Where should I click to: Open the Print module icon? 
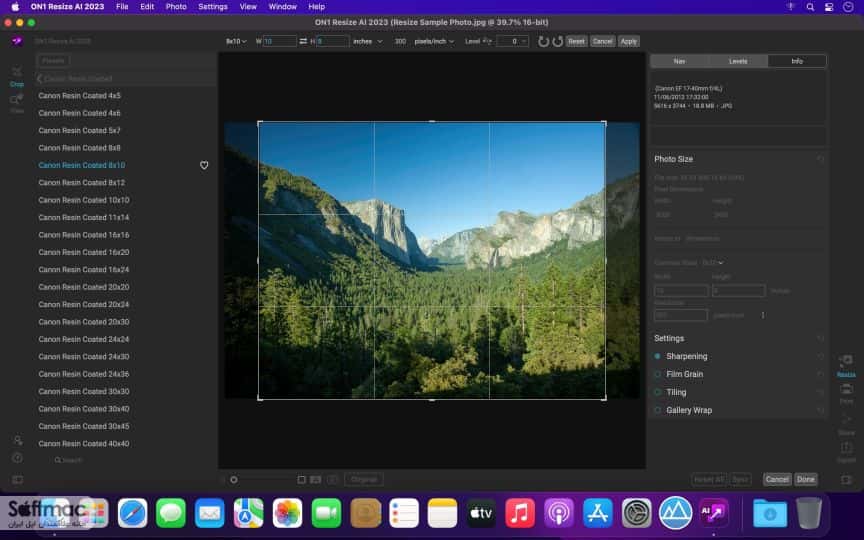(846, 394)
